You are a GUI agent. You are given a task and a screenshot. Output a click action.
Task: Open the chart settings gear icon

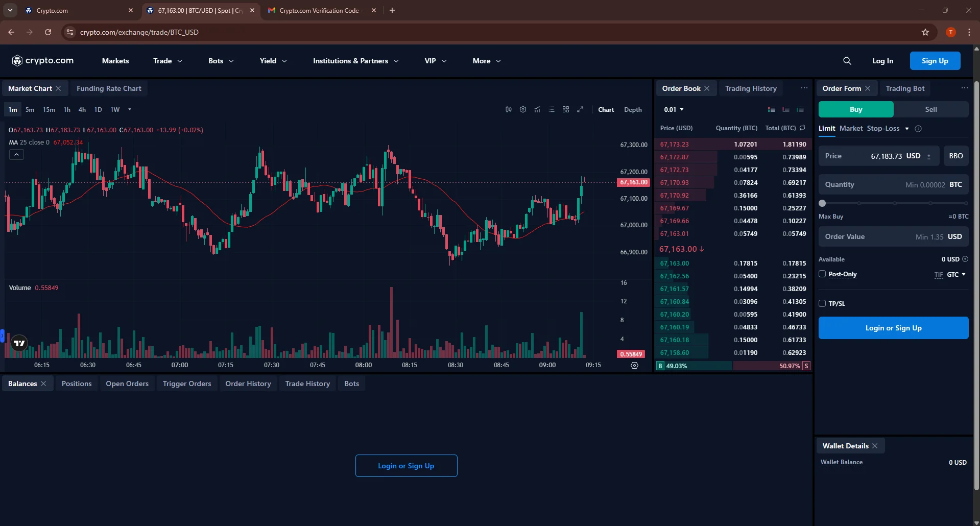[x=522, y=109]
